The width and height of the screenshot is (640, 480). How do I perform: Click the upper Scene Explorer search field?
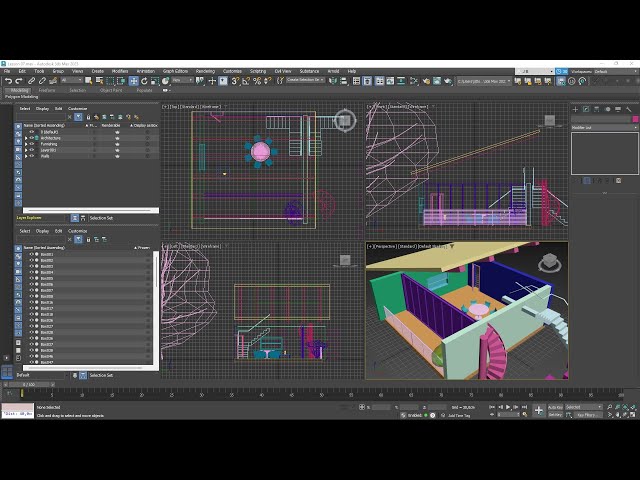[x=41, y=117]
